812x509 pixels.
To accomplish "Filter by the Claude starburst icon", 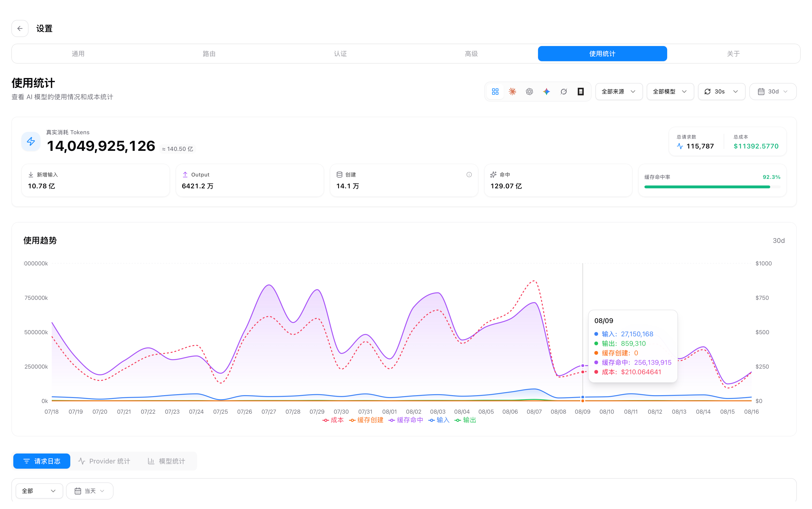I will coord(512,92).
